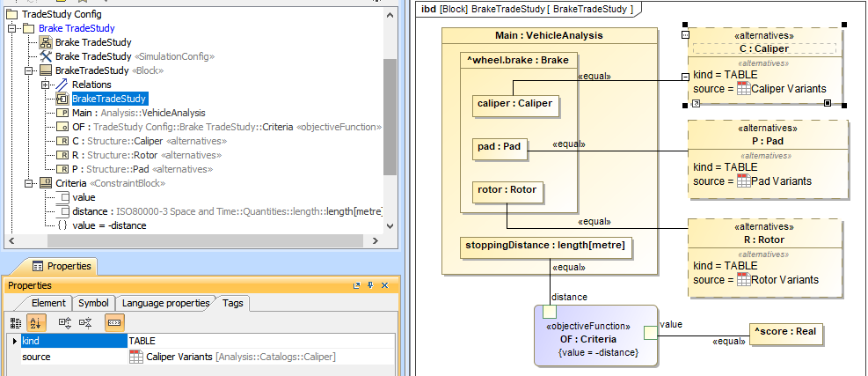Click the Rotor Variants table icon in diagram
Viewport: 868px width, 376px height.
tap(743, 280)
